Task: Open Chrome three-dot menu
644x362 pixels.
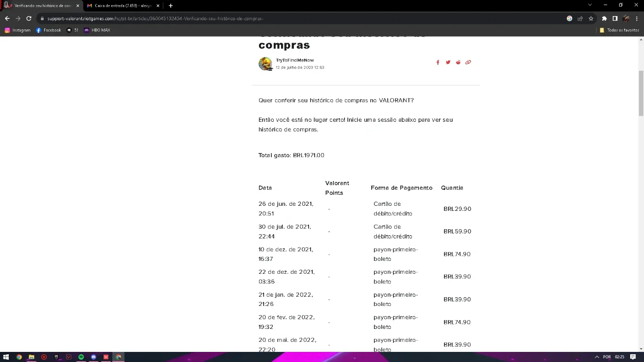Action: [637, 18]
